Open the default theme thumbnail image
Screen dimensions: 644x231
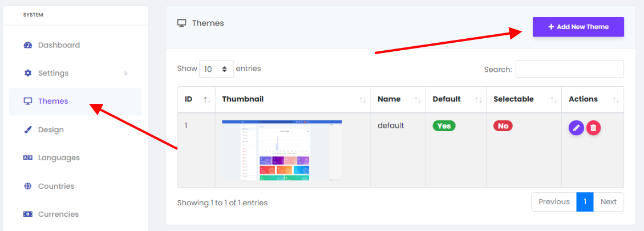[x=282, y=150]
